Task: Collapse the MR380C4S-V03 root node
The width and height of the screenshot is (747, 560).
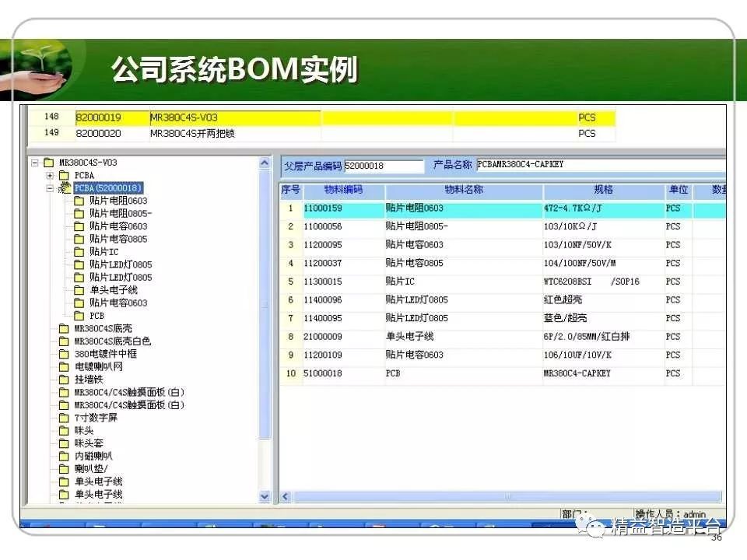Action: (x=35, y=163)
